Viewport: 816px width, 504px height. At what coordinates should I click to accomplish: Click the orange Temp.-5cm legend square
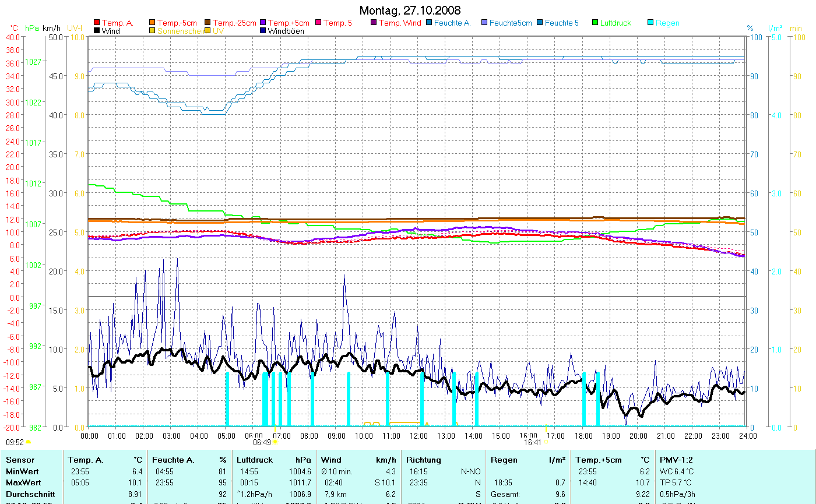(153, 23)
